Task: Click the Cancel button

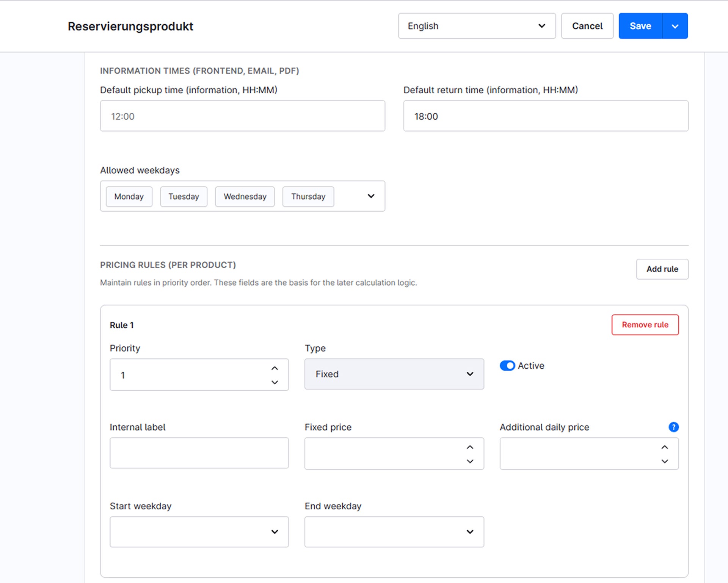Action: click(x=587, y=26)
